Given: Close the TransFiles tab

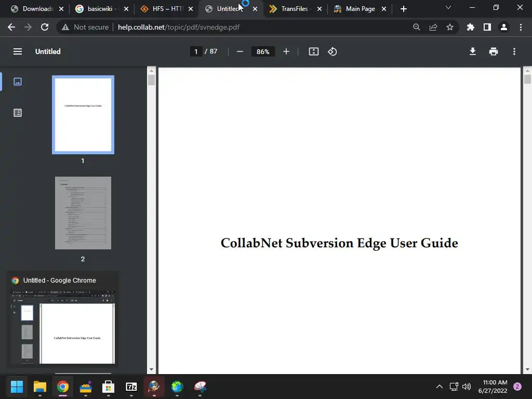Looking at the screenshot, I should point(320,9).
